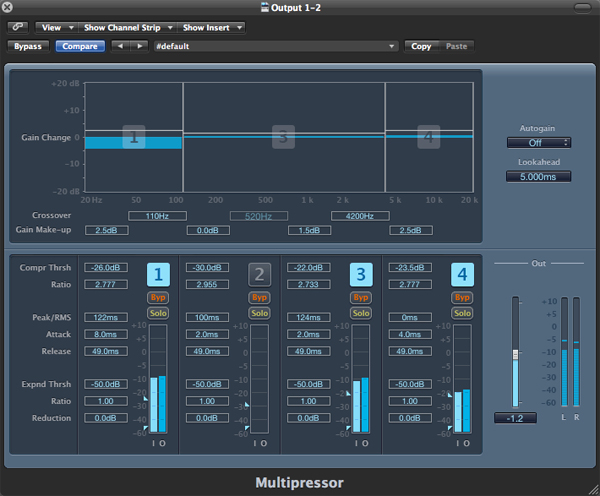
Task: Click band 2 Compr Thrsh -30.0dB field
Action: coord(207,268)
